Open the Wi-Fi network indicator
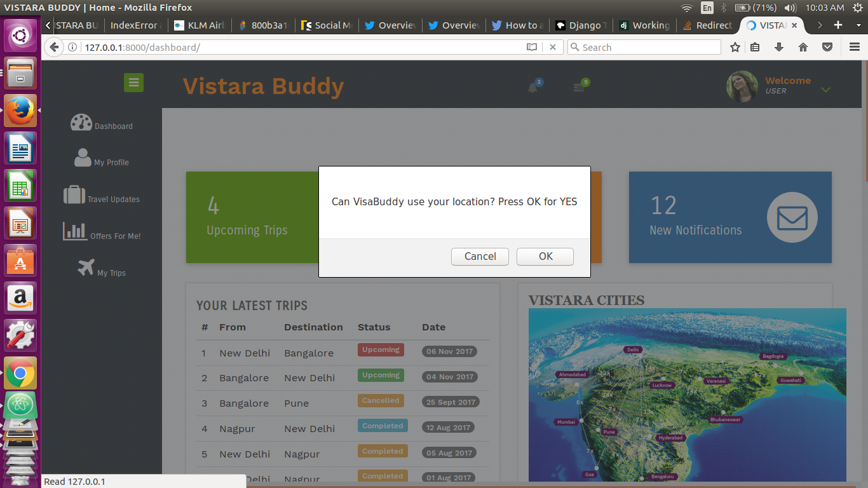868x488 pixels. 686,8
